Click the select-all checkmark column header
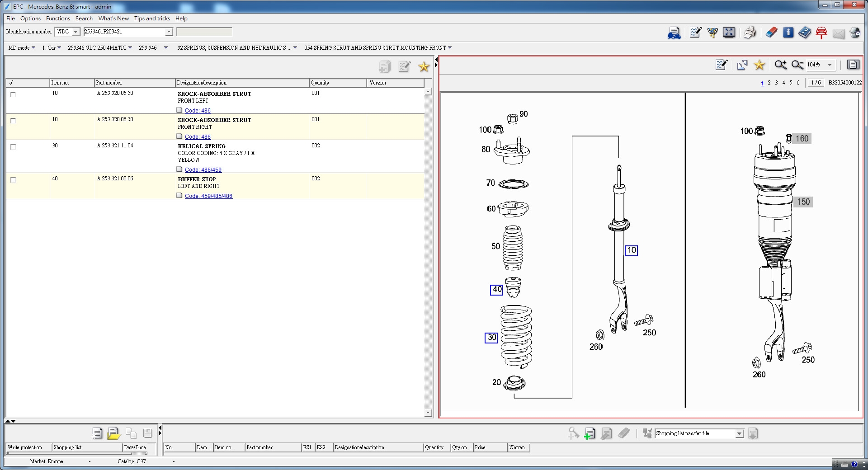This screenshot has height=470, width=868. click(x=28, y=83)
